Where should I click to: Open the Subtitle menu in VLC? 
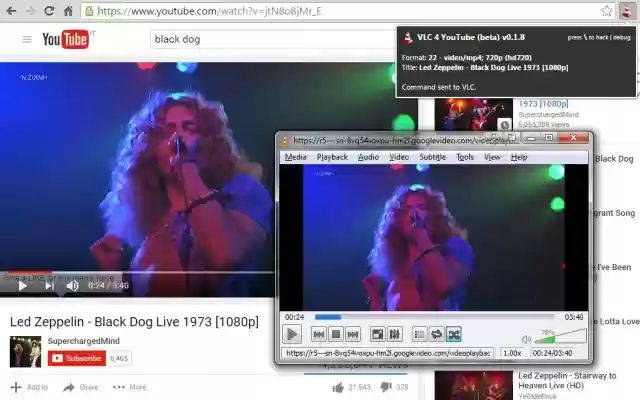pos(433,157)
